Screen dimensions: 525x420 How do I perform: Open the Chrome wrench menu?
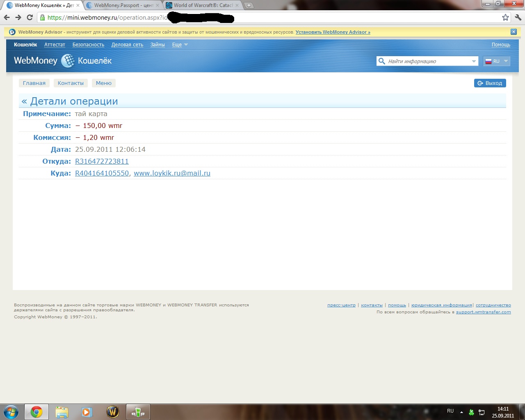click(518, 18)
